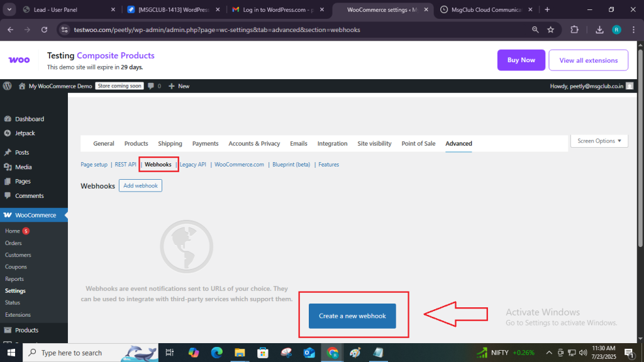Viewport: 644px width, 362px height.
Task: Close the Log in to WordPress.com tab
Action: coord(322,9)
